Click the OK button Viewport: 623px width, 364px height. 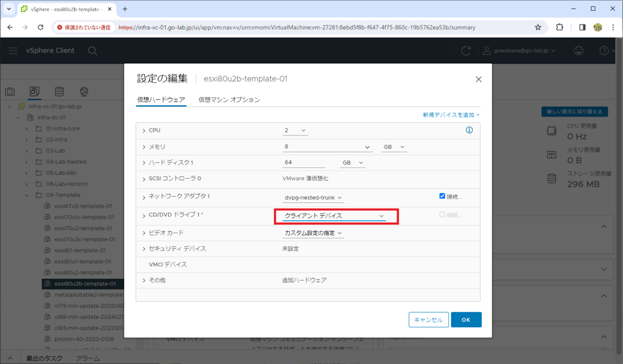pyautogui.click(x=466, y=320)
